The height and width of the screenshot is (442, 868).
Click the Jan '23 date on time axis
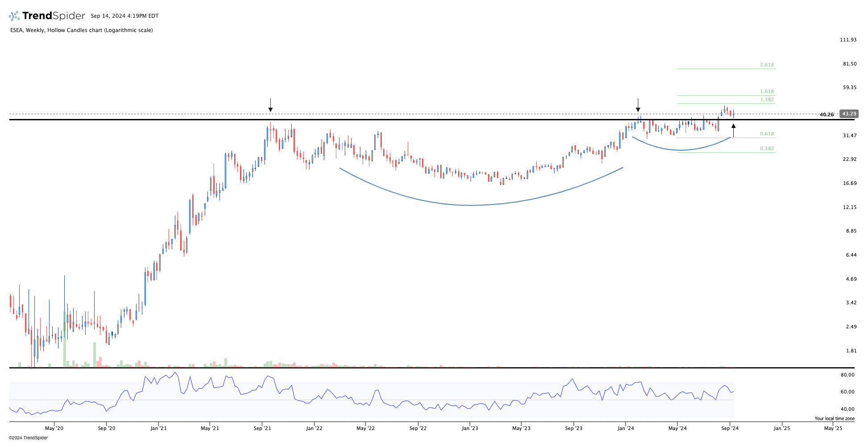click(x=470, y=428)
